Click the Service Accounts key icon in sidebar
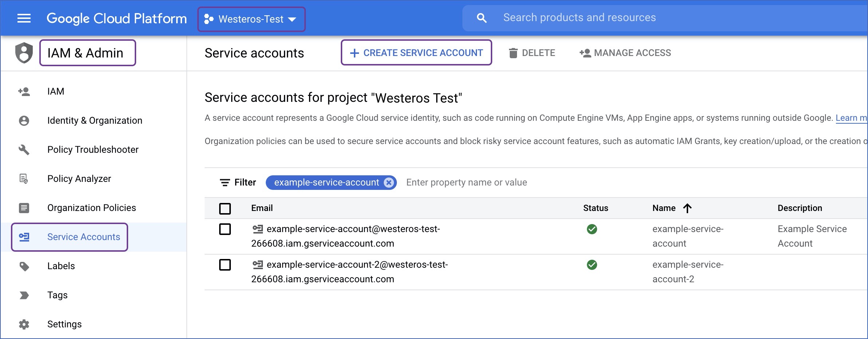Screen dimensions: 868x339 pyautogui.click(x=24, y=237)
